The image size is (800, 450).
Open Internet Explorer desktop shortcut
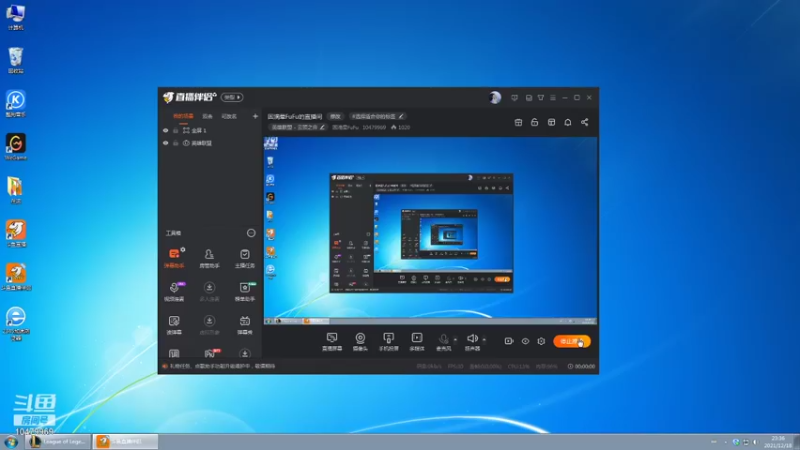coord(16,324)
